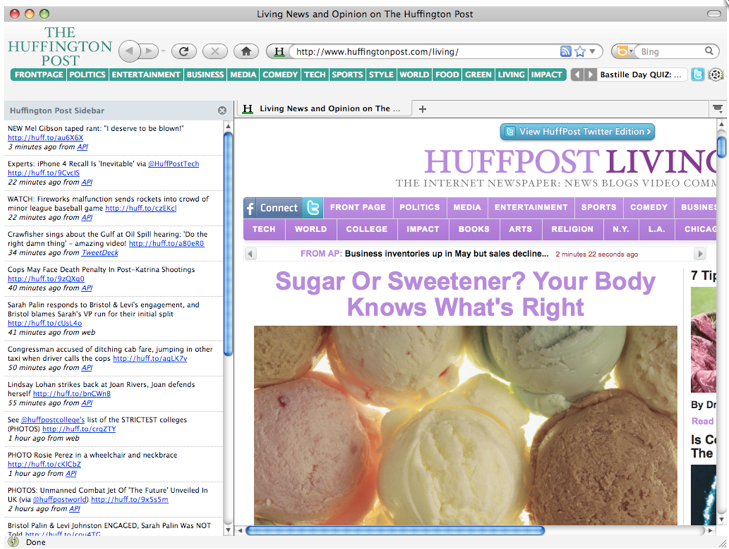This screenshot has height=549, width=729.
Task: Open TweetDeck source link in sidebar
Action: pyautogui.click(x=100, y=252)
